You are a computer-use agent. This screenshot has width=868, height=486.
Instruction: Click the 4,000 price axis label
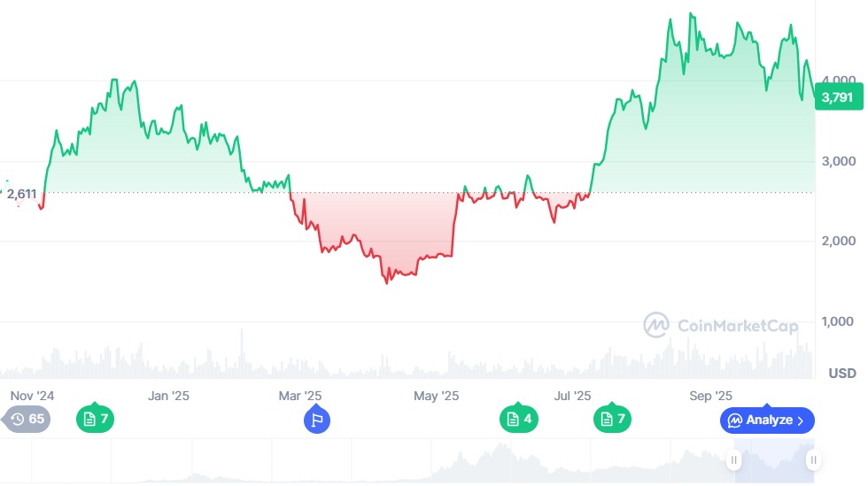tap(838, 79)
